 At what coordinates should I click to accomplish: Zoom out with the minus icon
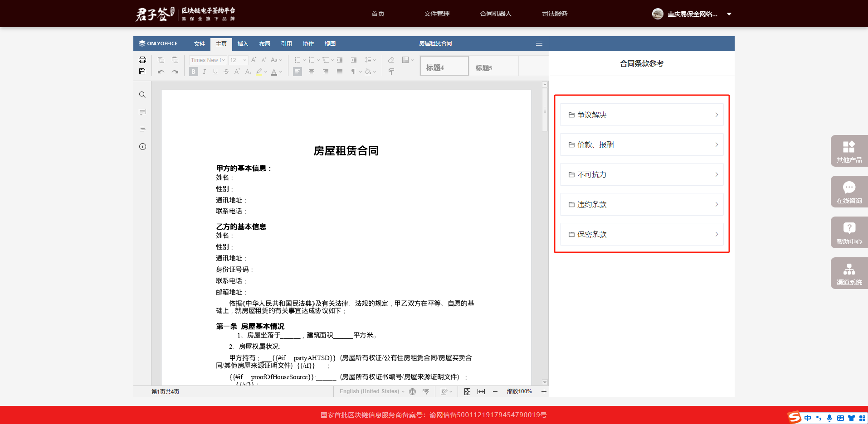[x=495, y=391]
